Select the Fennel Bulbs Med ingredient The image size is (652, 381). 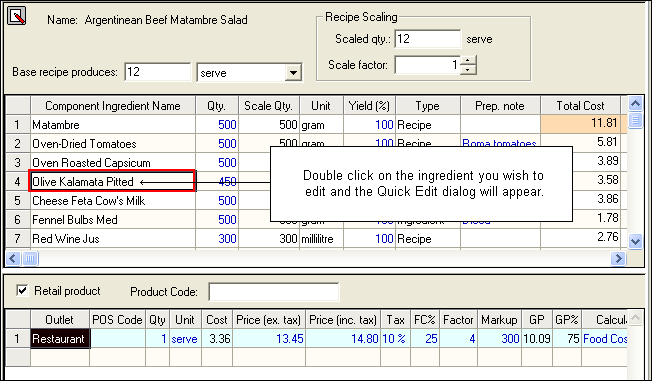pyautogui.click(x=113, y=220)
